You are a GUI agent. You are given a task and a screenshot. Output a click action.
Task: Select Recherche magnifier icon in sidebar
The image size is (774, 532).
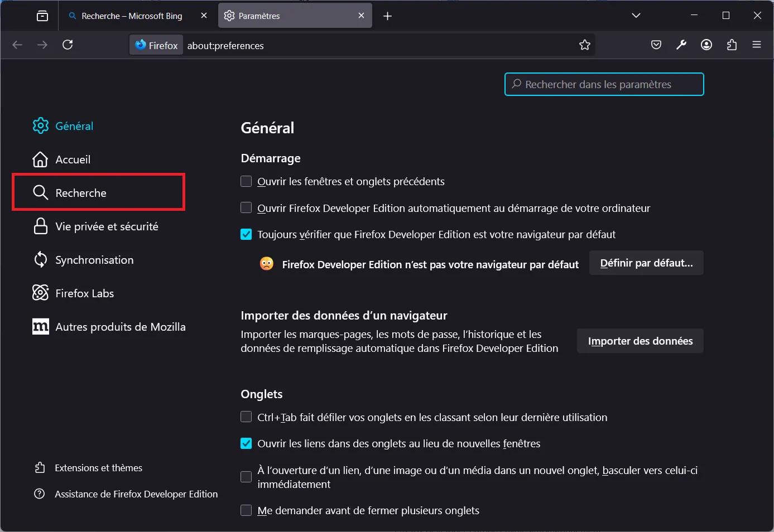pos(40,193)
